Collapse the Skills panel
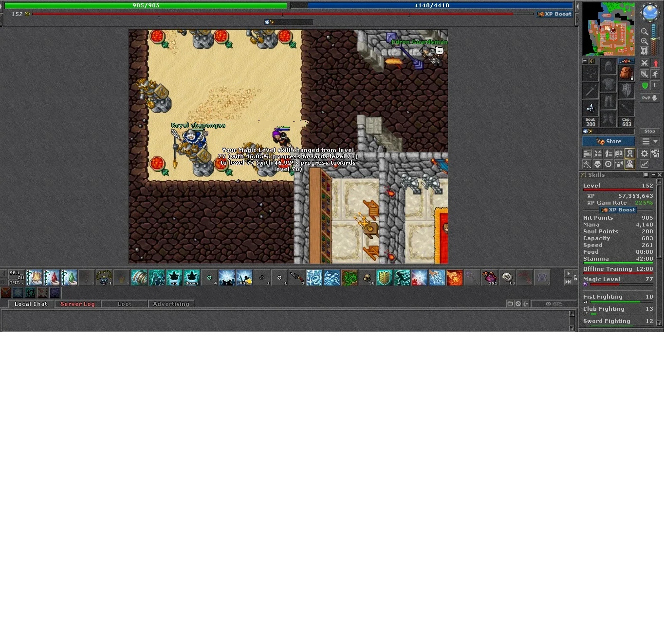Screen dimensions: 664x644 653,175
